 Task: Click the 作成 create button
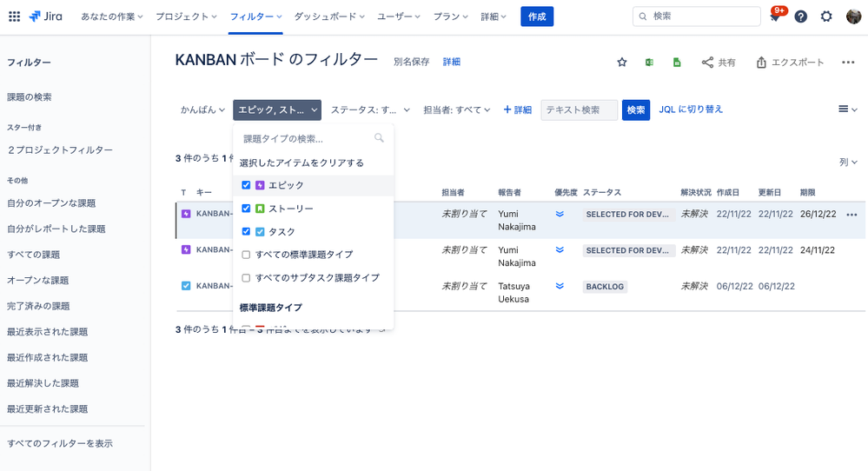[x=537, y=17]
